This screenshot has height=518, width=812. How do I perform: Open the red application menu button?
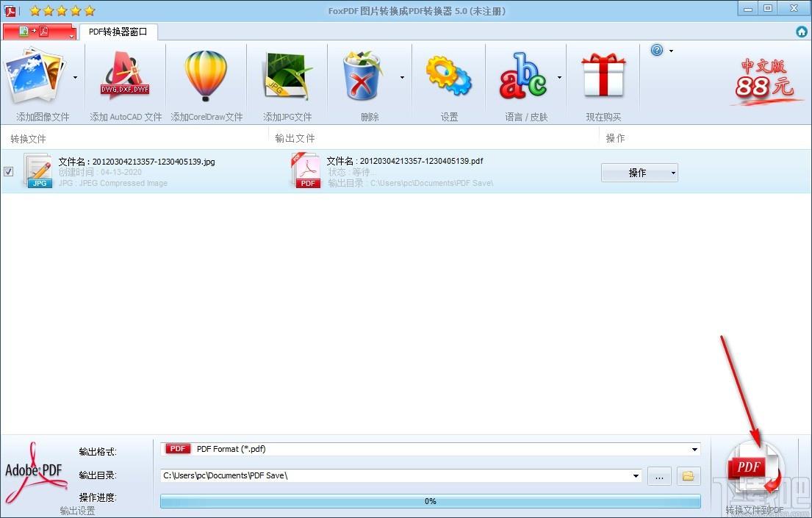(40, 32)
